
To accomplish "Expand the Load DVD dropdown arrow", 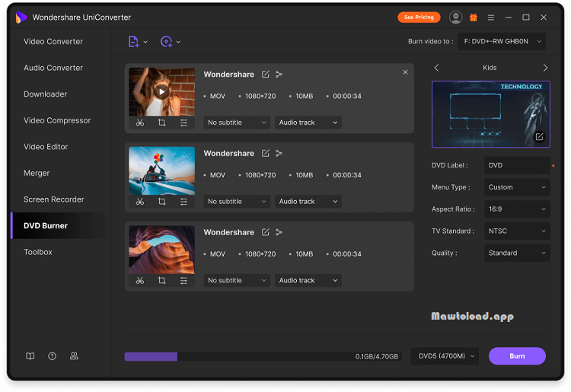I will click(x=178, y=42).
